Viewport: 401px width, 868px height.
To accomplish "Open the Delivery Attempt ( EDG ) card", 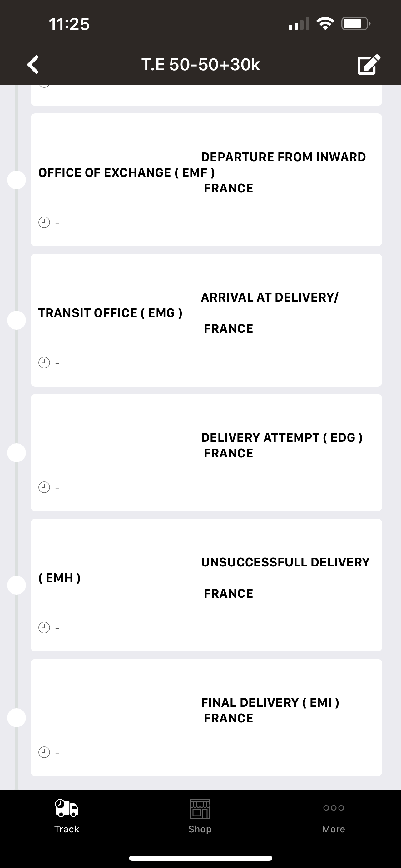I will (206, 452).
